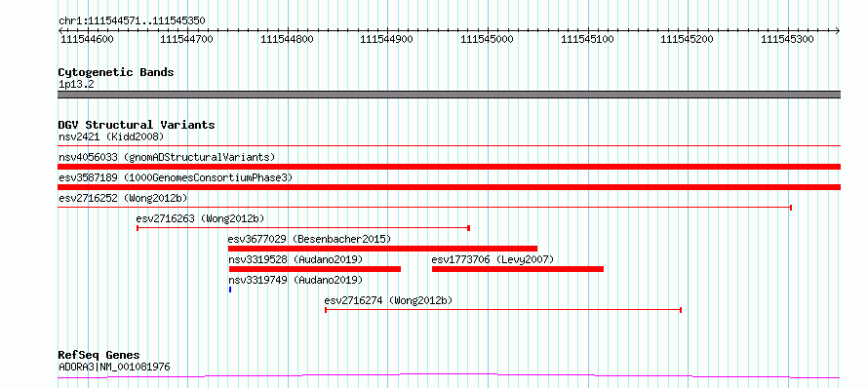
Task: Click ruler position 111544600
Action: click(87, 39)
